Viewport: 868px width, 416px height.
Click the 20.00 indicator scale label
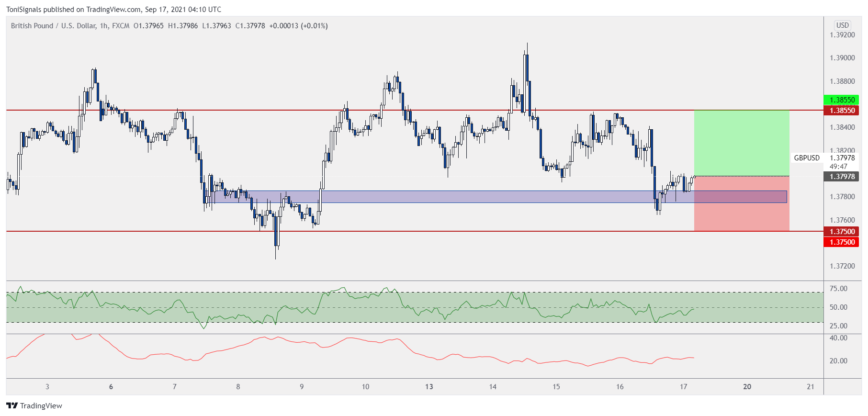point(838,361)
